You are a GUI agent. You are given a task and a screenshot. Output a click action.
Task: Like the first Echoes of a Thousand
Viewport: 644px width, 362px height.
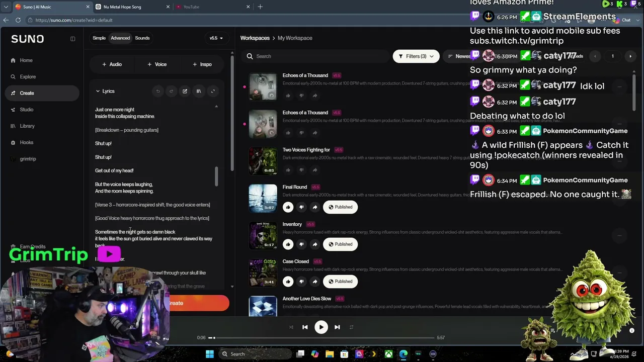(x=288, y=96)
